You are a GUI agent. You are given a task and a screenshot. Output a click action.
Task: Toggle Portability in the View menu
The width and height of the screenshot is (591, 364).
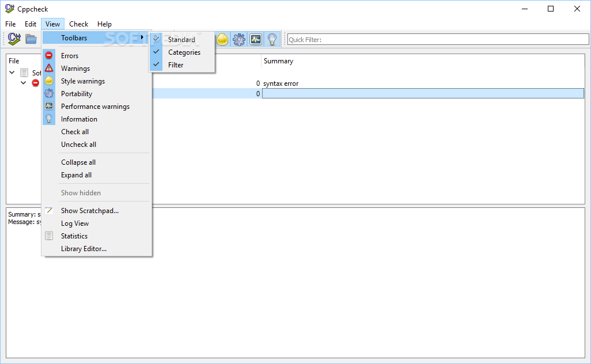97,94
